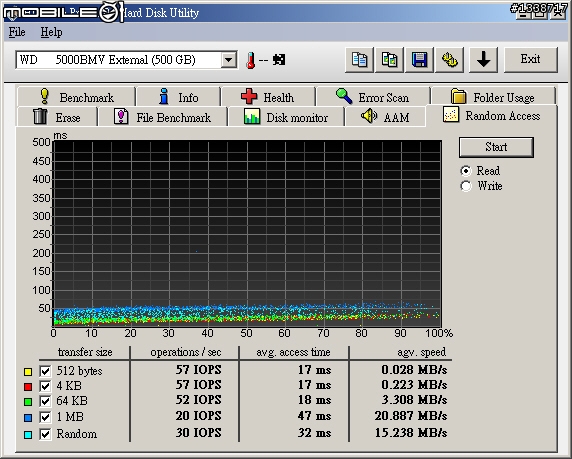572x459 pixels.
Task: Click the down arrow minimize-to-tray icon
Action: (483, 59)
